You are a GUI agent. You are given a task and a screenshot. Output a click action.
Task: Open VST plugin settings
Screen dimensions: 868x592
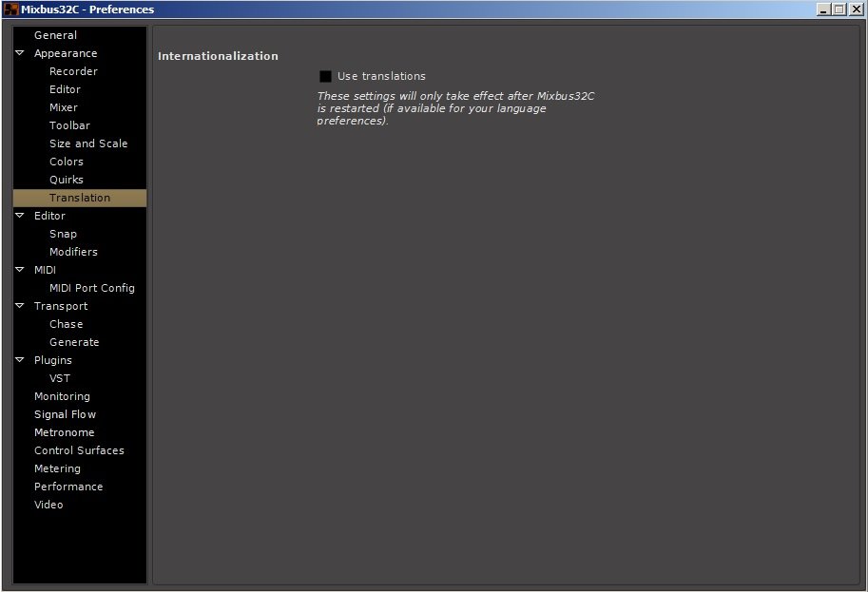click(x=59, y=378)
